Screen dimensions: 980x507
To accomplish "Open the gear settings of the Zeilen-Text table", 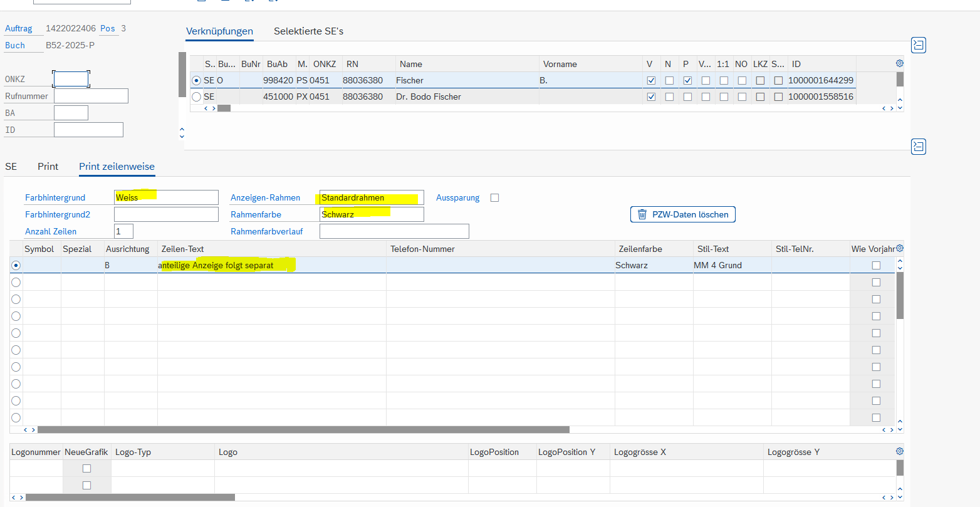I will (900, 248).
